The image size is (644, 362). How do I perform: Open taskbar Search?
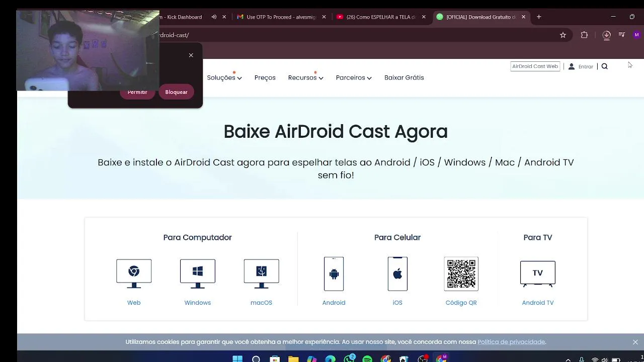(256, 359)
